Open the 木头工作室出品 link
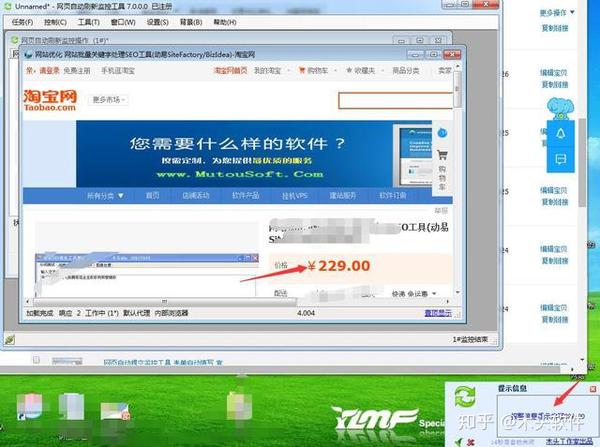600x447 pixels. [x=569, y=442]
